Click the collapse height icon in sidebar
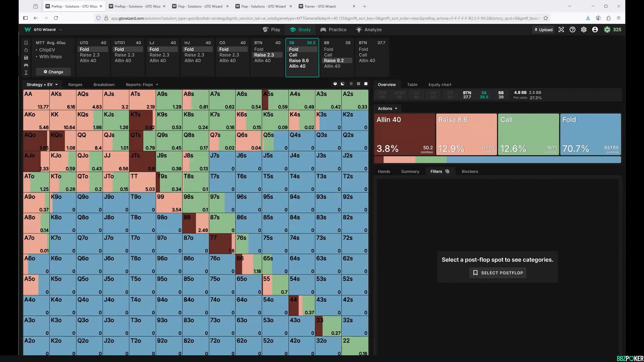 coord(26,72)
